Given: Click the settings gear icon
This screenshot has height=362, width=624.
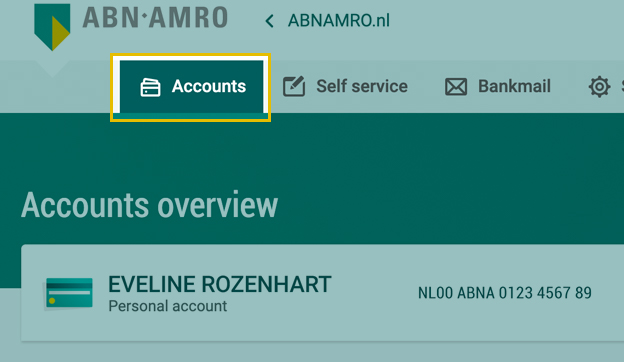Looking at the screenshot, I should (x=599, y=87).
